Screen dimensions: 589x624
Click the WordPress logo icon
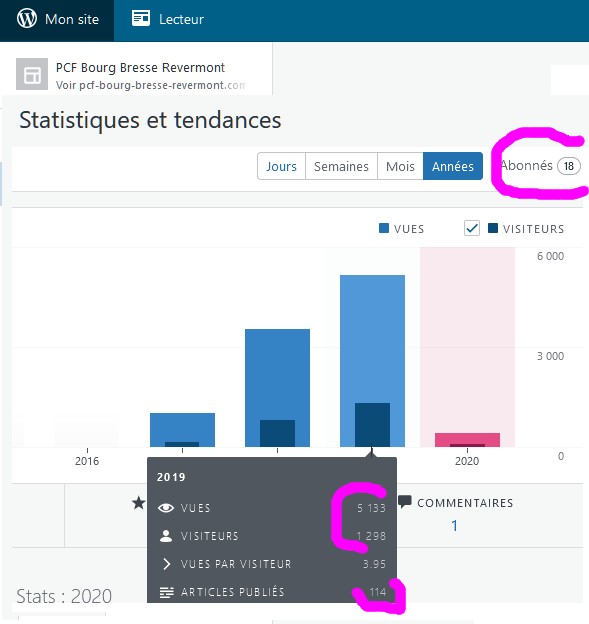click(27, 19)
